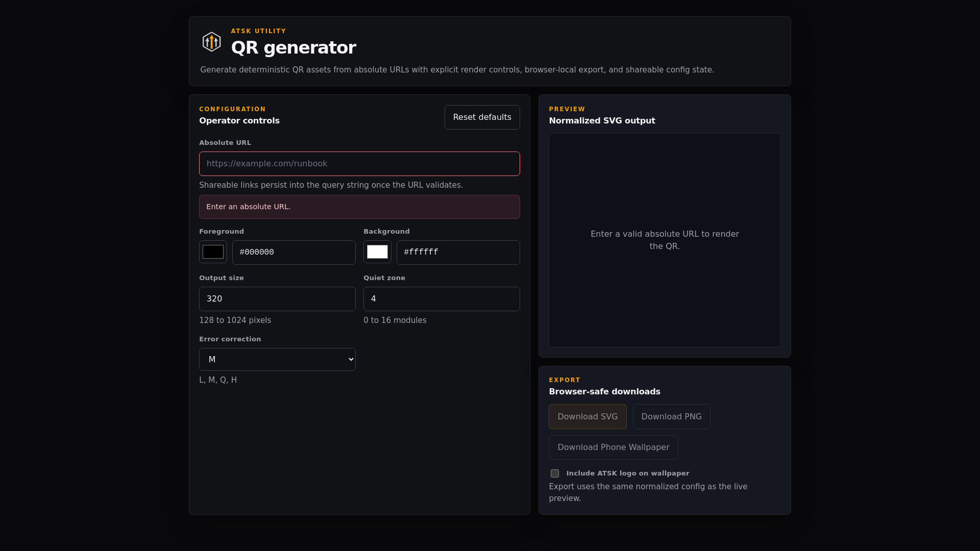
Task: Open the background color swatch picker
Action: pyautogui.click(x=377, y=252)
